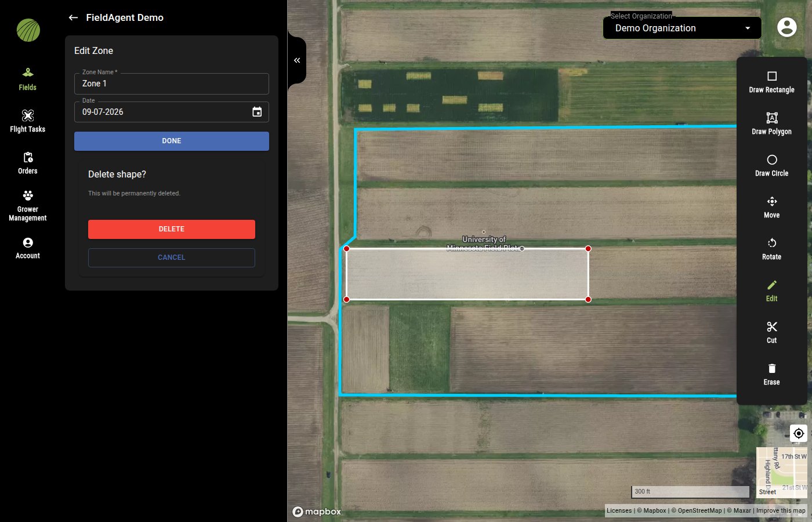Collapse the side panel with double chevron

click(297, 60)
